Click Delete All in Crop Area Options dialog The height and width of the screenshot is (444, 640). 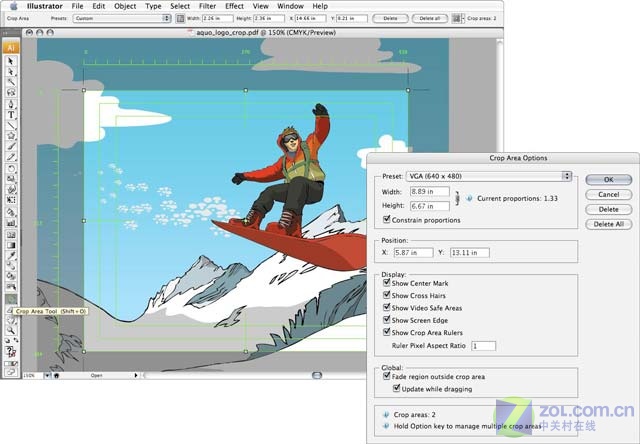point(609,224)
